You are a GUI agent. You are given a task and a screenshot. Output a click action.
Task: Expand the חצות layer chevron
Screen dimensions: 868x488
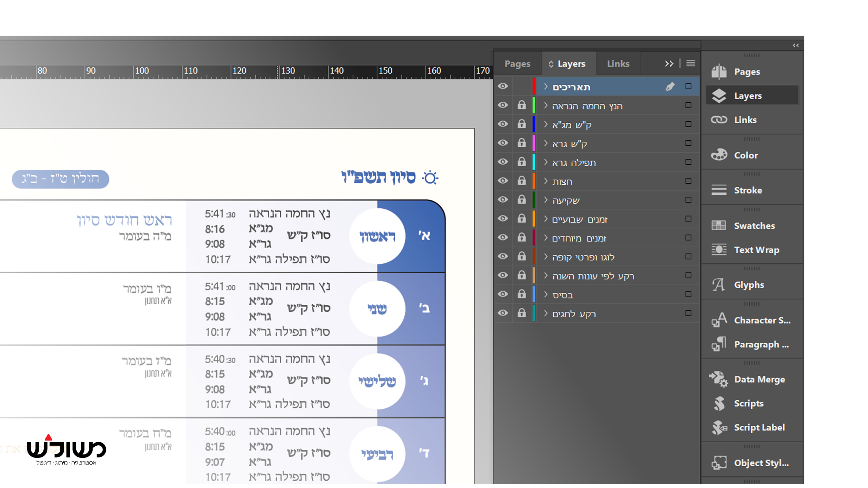click(546, 181)
